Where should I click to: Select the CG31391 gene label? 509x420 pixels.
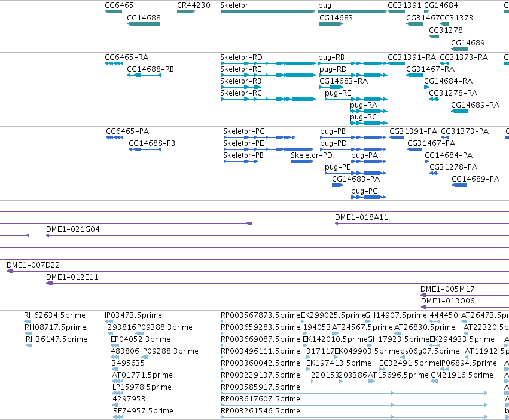(404, 5)
